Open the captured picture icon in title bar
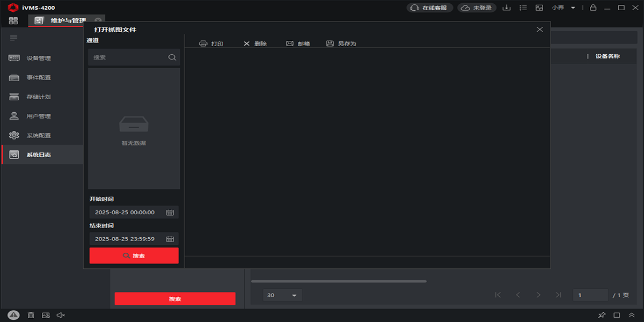 point(539,8)
